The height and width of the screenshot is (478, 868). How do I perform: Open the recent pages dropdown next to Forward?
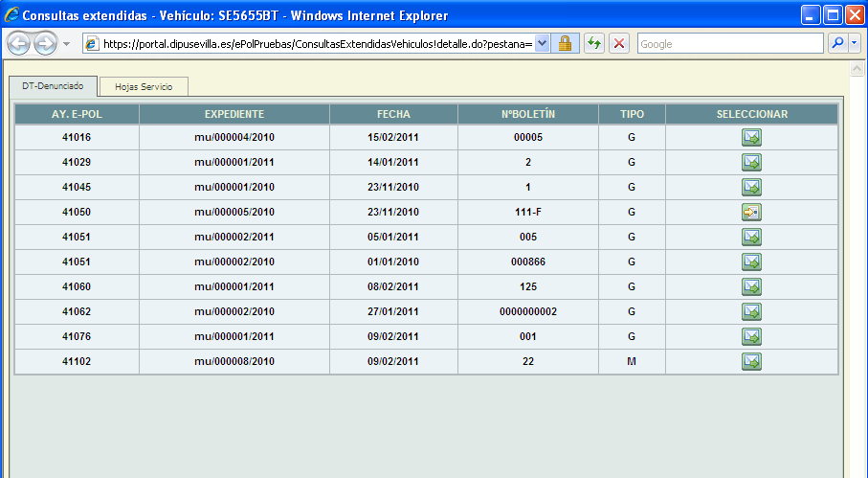point(66,44)
